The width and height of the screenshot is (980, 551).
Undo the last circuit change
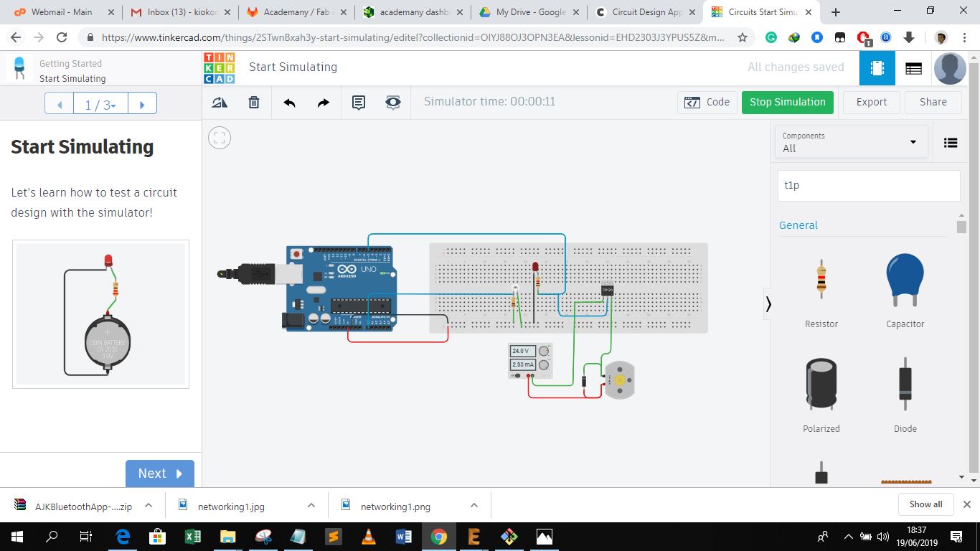(x=289, y=103)
